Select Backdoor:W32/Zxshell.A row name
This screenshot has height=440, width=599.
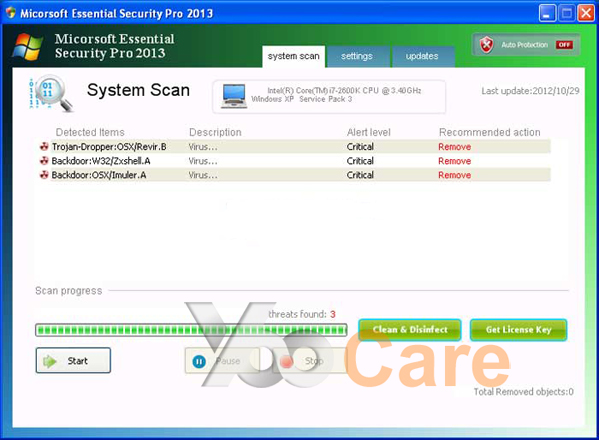[101, 161]
